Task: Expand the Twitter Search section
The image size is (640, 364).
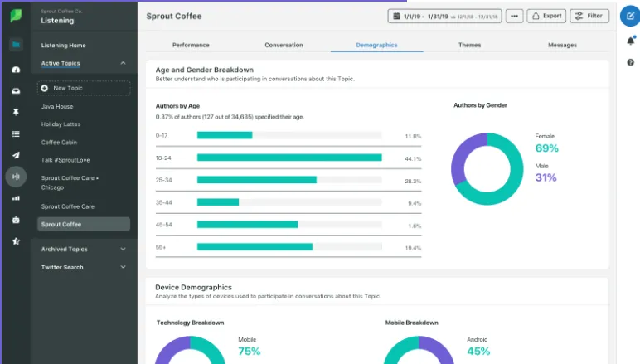Action: tap(123, 267)
